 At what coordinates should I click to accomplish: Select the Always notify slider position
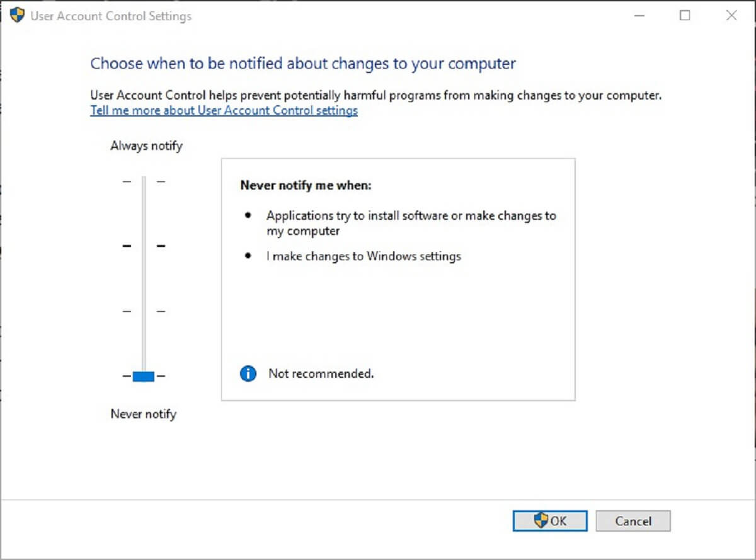pyautogui.click(x=144, y=181)
